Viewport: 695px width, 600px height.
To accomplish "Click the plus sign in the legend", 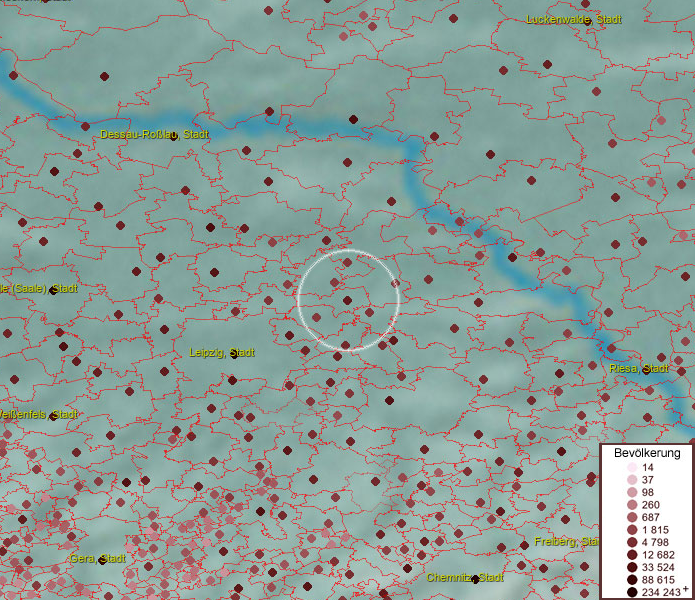I will pyautogui.click(x=685, y=589).
